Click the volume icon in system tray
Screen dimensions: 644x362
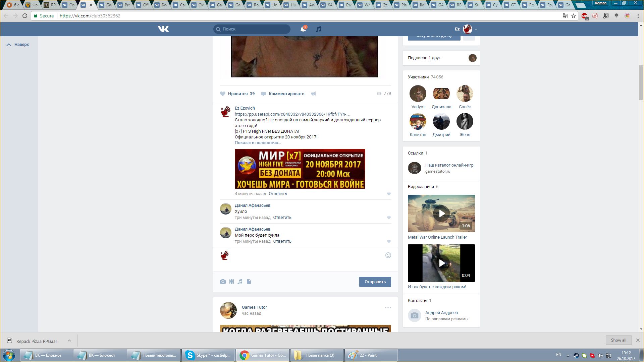tap(600, 356)
